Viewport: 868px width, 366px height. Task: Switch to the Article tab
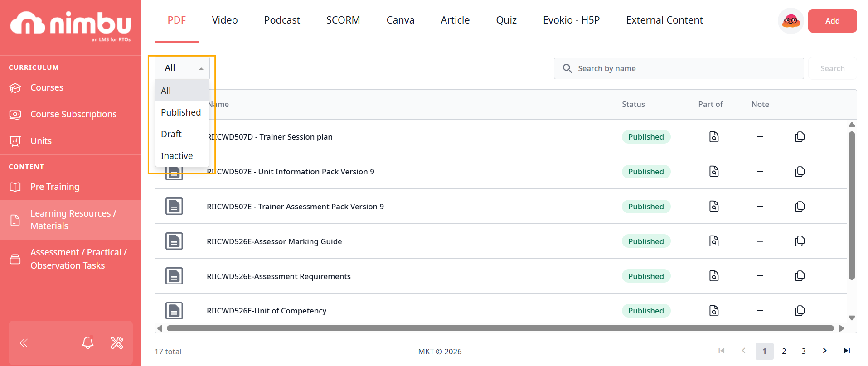455,20
